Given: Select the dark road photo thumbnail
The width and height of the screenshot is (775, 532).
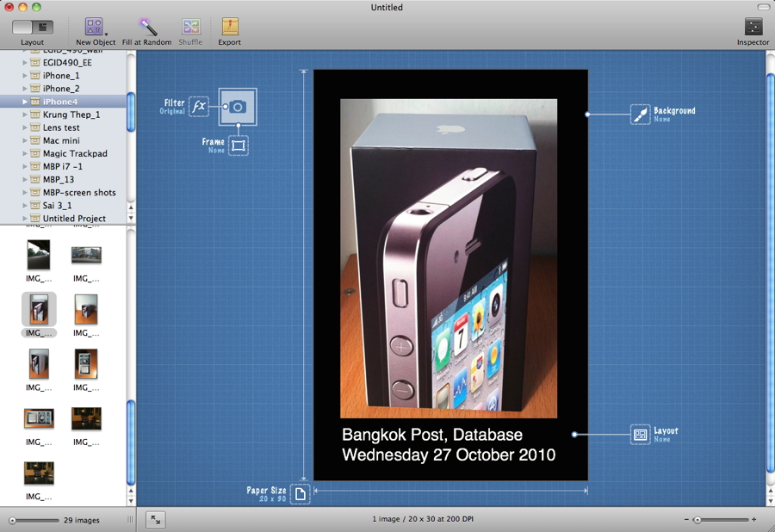Looking at the screenshot, I should pyautogui.click(x=39, y=255).
